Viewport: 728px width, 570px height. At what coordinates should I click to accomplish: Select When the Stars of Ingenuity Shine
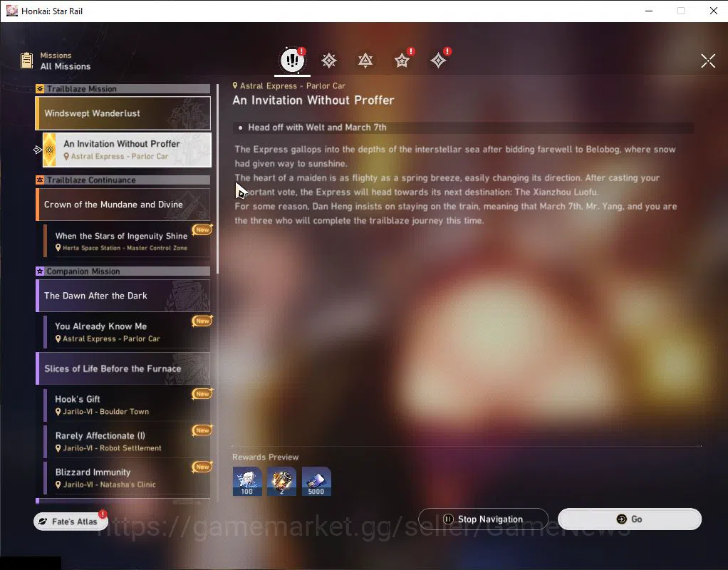[127, 241]
